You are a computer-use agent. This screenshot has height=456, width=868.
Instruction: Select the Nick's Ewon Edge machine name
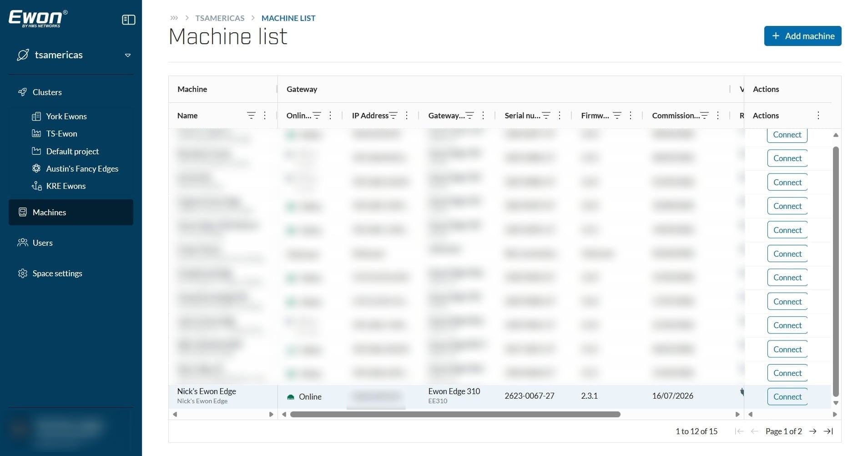[207, 391]
